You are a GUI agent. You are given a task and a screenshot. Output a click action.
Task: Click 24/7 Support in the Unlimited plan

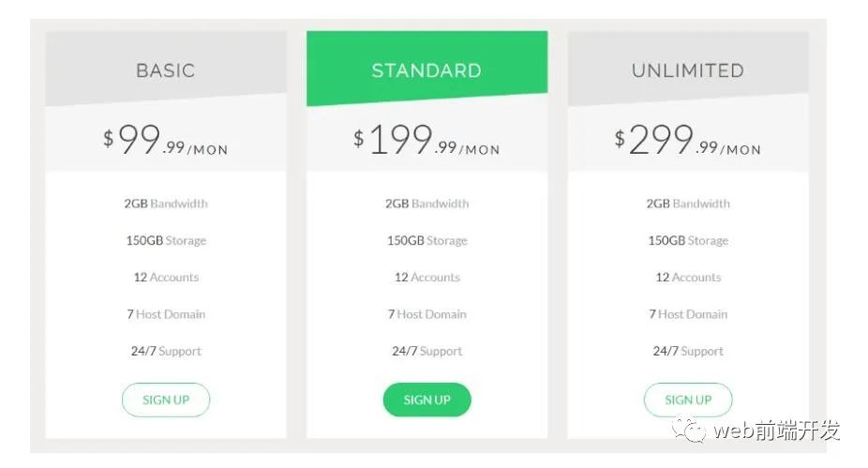688,352
